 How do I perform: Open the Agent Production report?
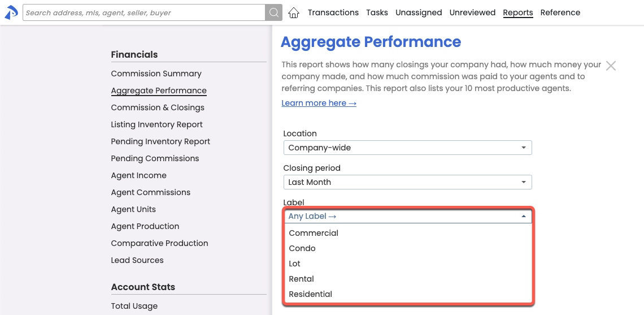coord(145,226)
